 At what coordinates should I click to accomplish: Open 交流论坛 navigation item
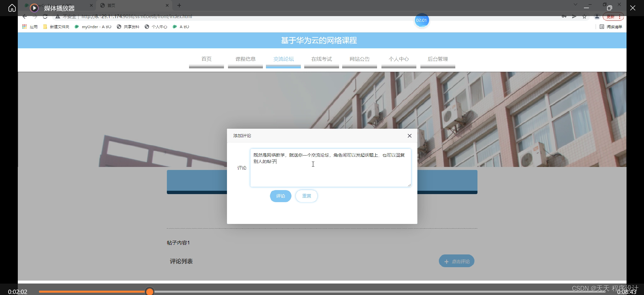coord(283,59)
